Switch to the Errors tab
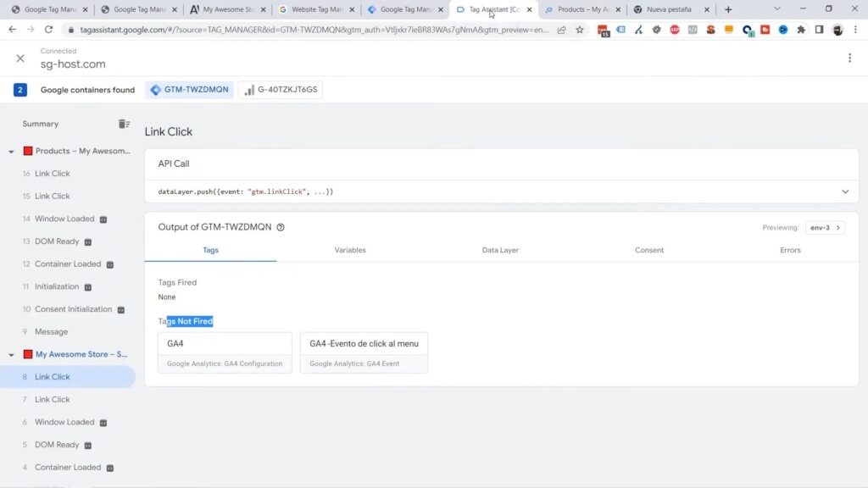 [x=791, y=250]
